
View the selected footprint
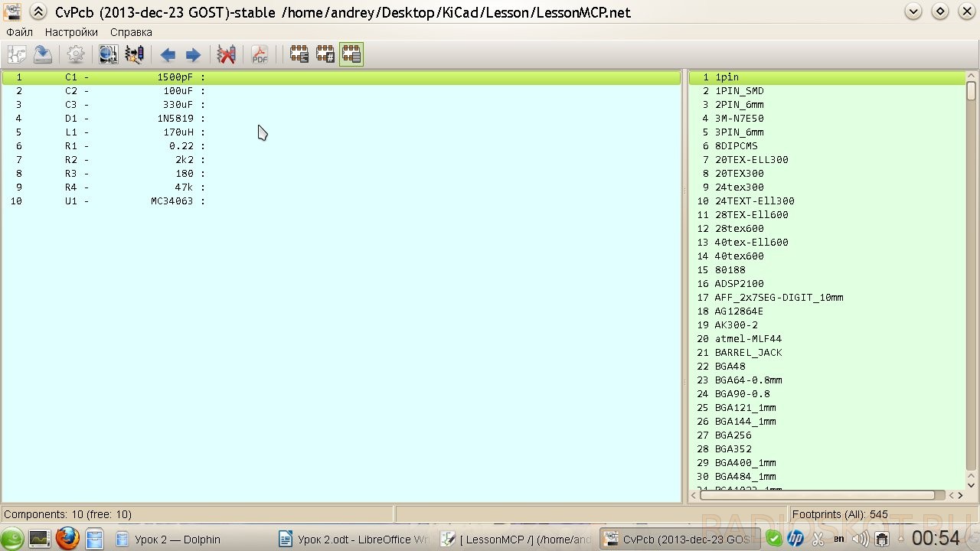[108, 54]
